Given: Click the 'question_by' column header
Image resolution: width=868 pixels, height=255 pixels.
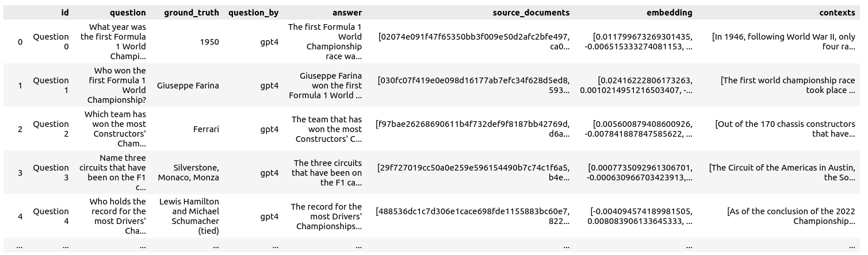Looking at the screenshot, I should [x=253, y=12].
